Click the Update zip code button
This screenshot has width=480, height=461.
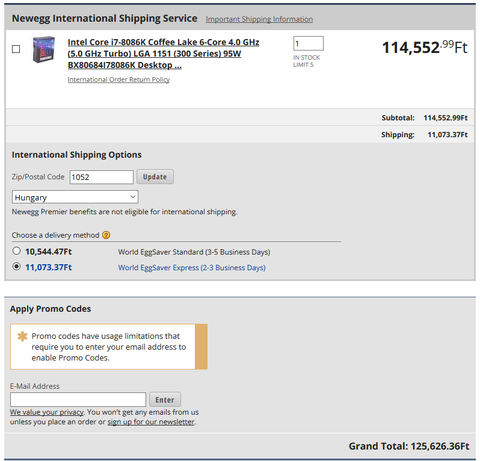coord(155,177)
